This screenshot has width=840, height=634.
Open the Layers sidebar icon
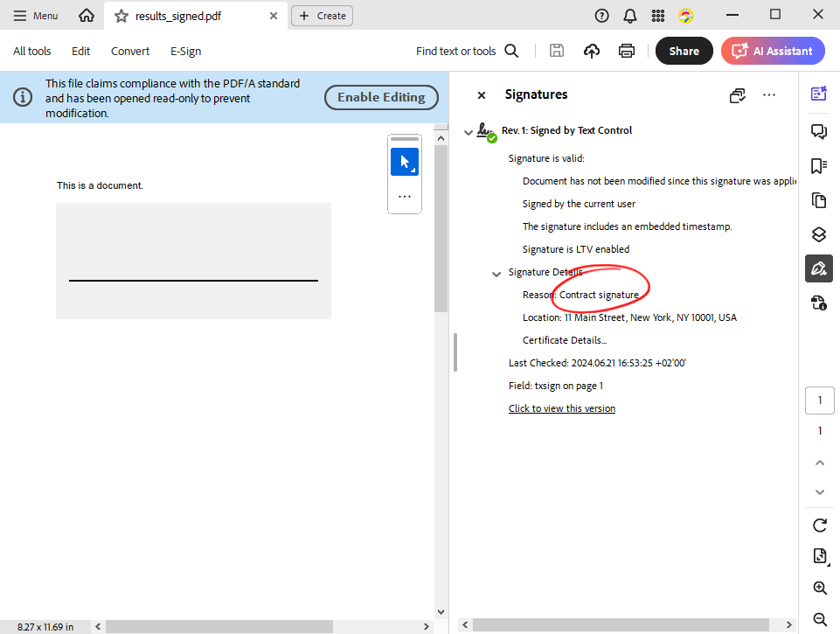(818, 234)
